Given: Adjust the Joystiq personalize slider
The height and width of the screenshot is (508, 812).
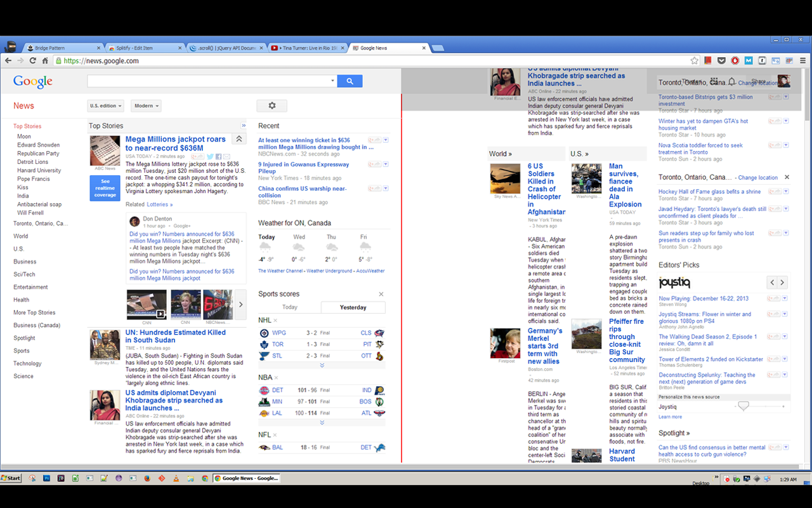Looking at the screenshot, I should 743,406.
